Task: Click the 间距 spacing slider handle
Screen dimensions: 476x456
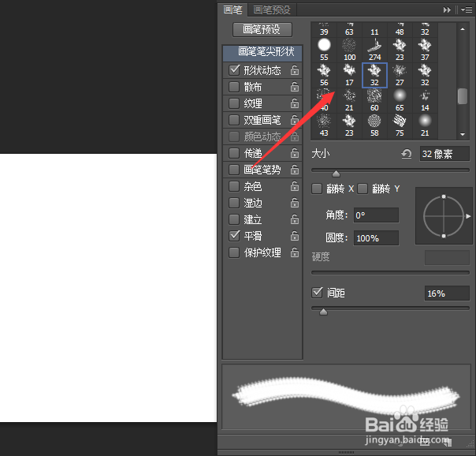Action: (323, 312)
